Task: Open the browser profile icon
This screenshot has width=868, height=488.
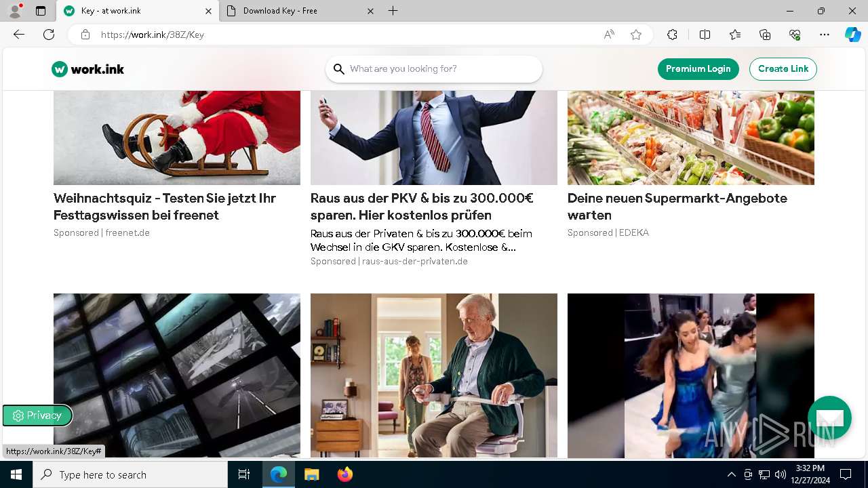Action: tap(15, 11)
